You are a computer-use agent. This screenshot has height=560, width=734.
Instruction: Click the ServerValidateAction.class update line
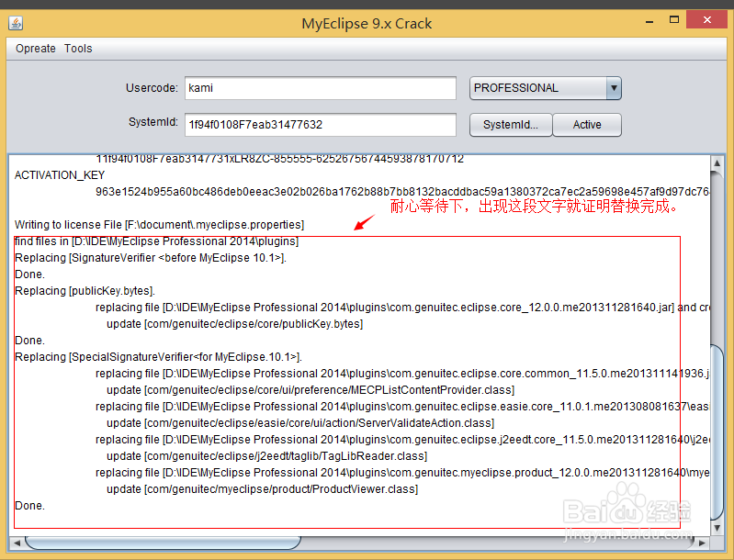pyautogui.click(x=300, y=423)
